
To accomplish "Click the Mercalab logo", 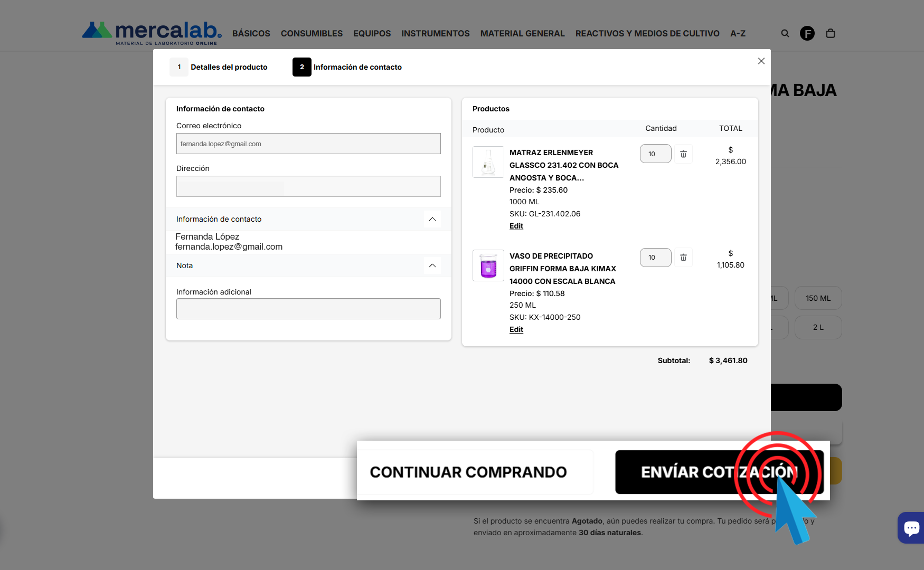I will [152, 33].
